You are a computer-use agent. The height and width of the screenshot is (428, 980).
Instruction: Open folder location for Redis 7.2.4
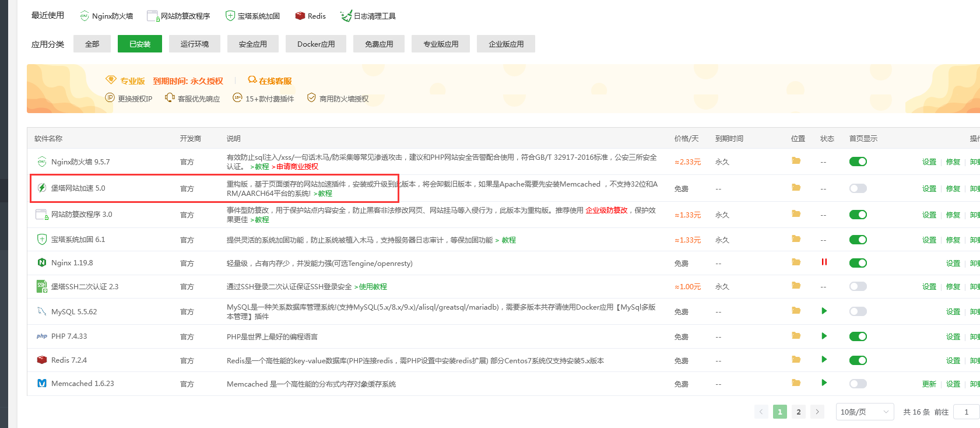coord(796,359)
